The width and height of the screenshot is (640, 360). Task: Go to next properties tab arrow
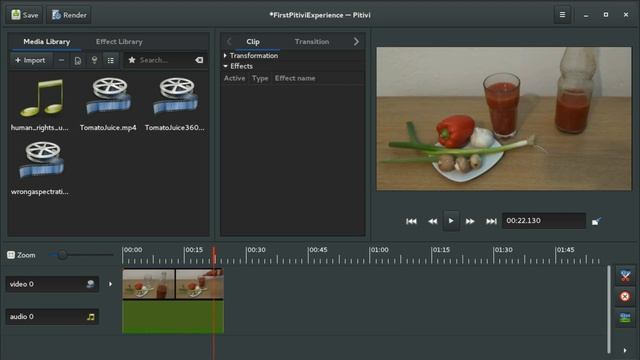(x=356, y=42)
